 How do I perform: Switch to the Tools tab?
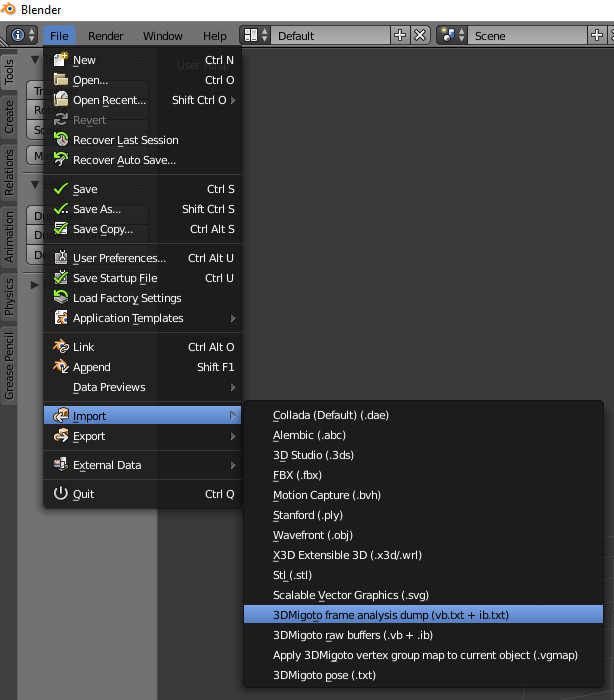[x=8, y=71]
